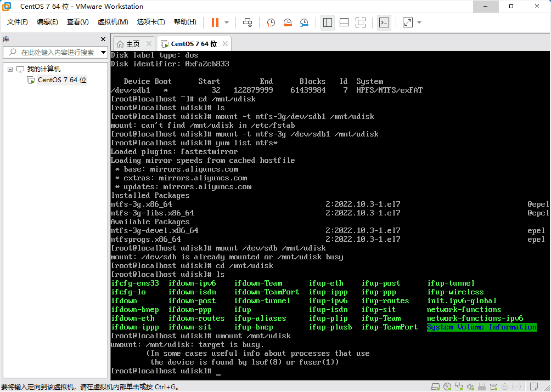
Task: Click the printer status icon
Action: click(493, 387)
